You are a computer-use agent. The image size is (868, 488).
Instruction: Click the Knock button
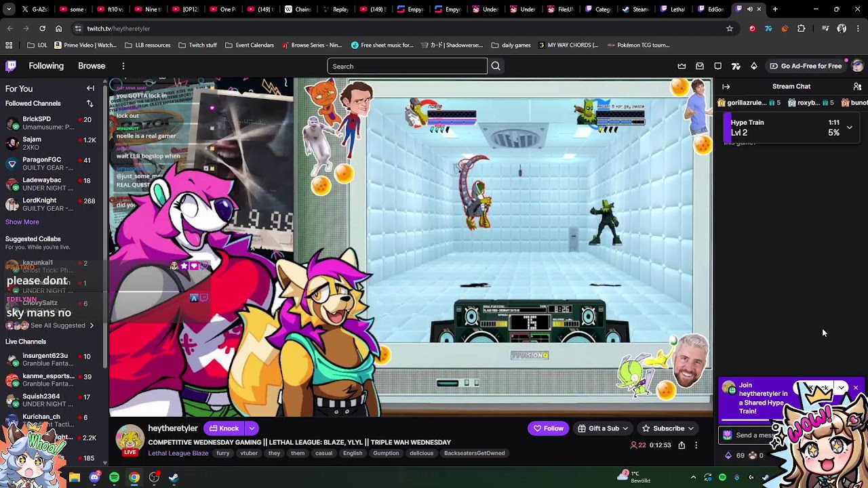224,428
